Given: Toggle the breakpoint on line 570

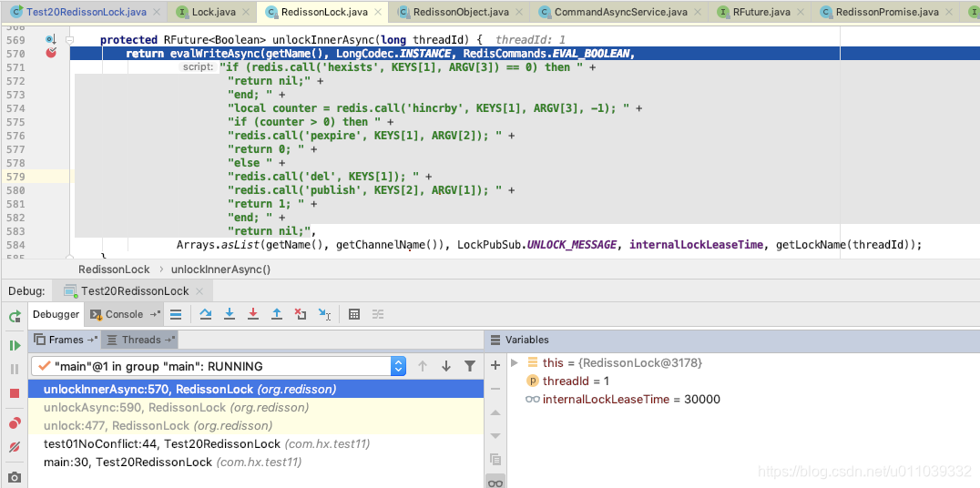Looking at the screenshot, I should tap(51, 53).
